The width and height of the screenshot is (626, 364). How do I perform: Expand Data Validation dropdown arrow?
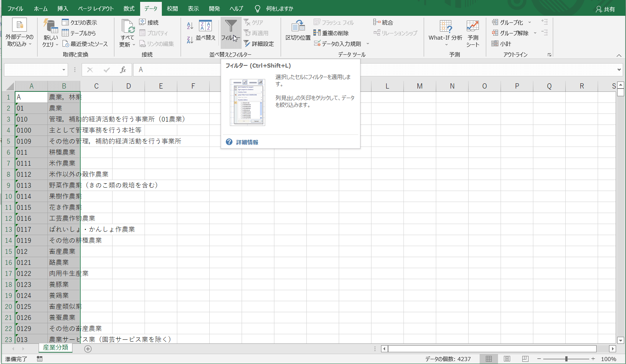click(x=367, y=44)
